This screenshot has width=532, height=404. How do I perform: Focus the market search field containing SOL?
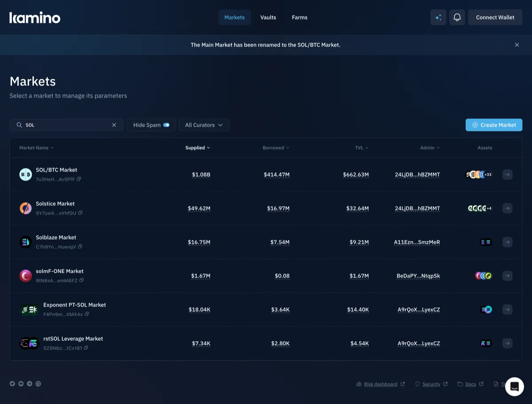(x=66, y=125)
